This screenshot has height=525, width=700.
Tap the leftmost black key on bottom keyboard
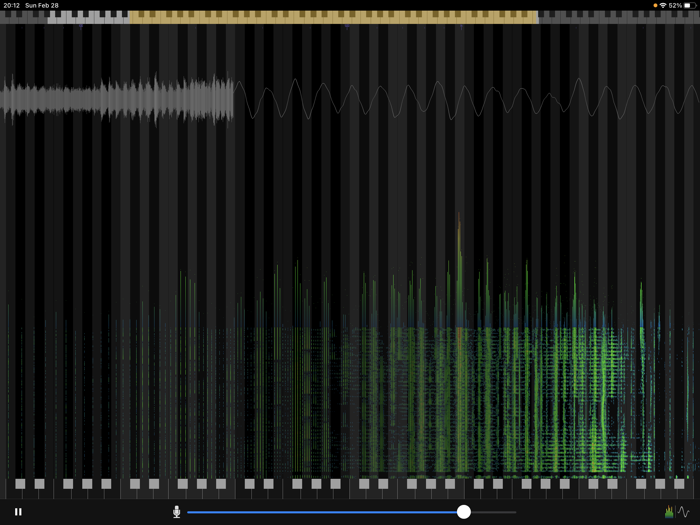pyautogui.click(x=20, y=484)
